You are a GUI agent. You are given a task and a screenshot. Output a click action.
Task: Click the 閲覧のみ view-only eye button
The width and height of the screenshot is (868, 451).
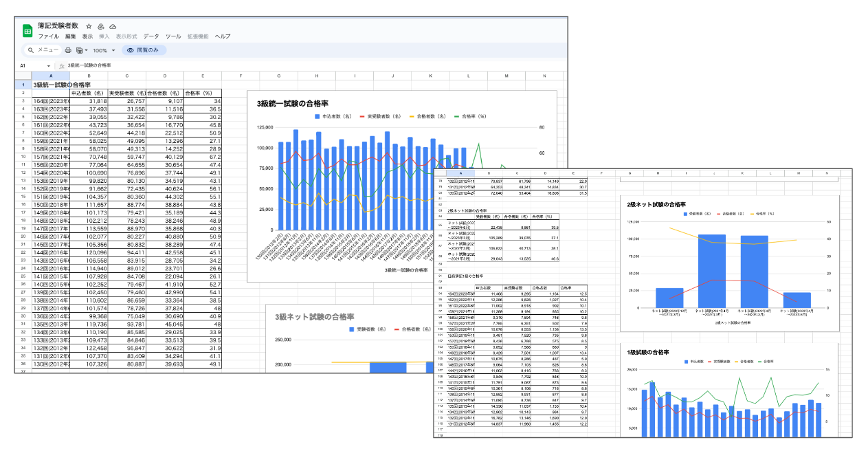pyautogui.click(x=143, y=50)
